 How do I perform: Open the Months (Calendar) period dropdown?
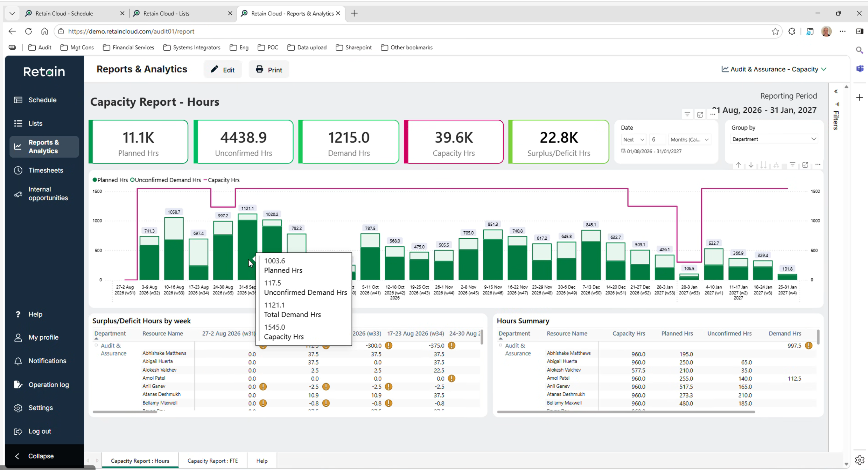(x=689, y=139)
